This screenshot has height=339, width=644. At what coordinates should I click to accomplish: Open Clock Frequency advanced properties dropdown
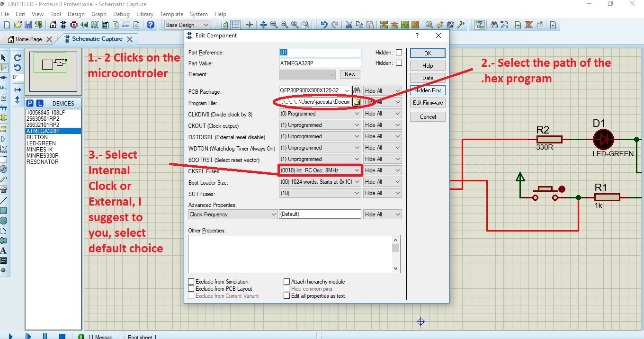[x=233, y=214]
